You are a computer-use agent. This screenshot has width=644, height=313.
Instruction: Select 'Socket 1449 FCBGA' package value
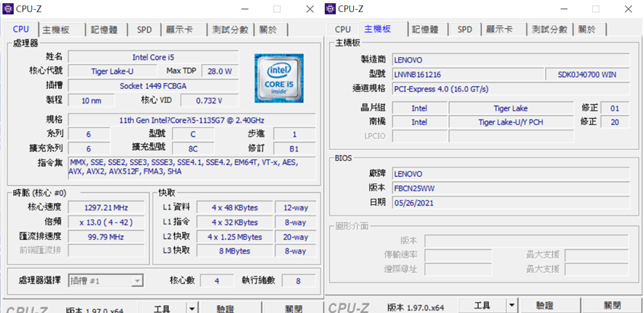153,86
